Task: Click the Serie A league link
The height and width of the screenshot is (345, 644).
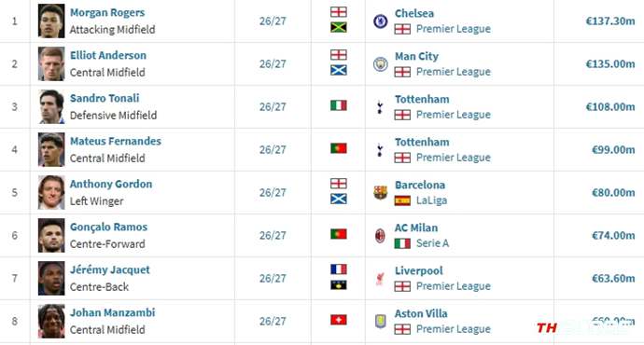Action: point(432,243)
